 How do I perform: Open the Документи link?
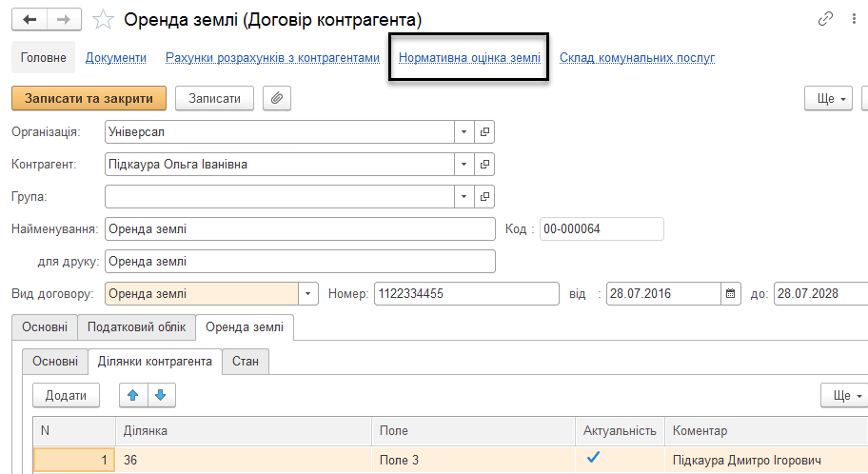coord(116,58)
